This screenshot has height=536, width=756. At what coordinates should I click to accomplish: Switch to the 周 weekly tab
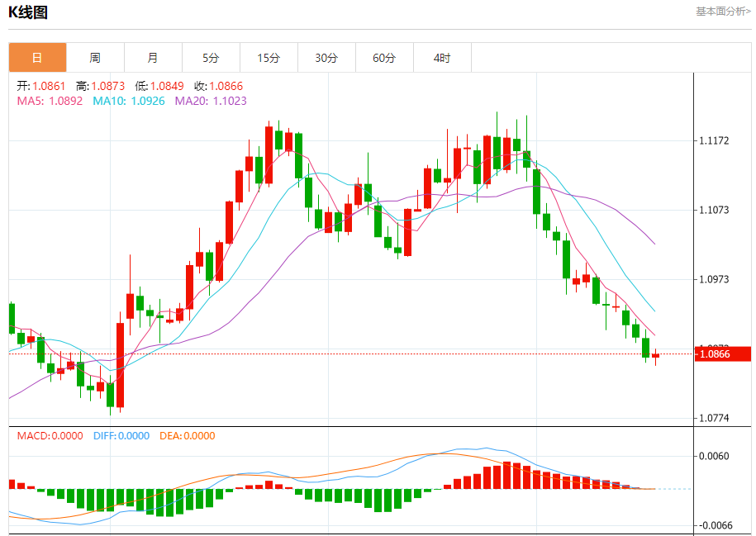[96, 58]
